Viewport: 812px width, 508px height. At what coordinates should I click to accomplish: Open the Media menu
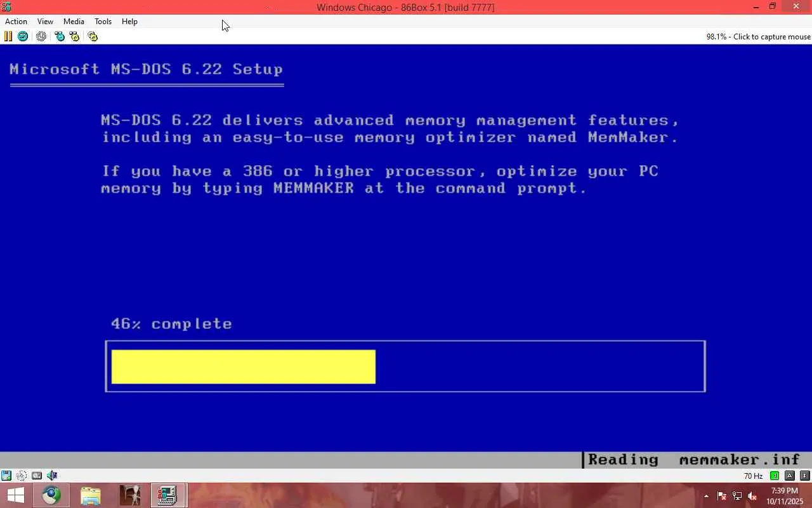coord(74,22)
